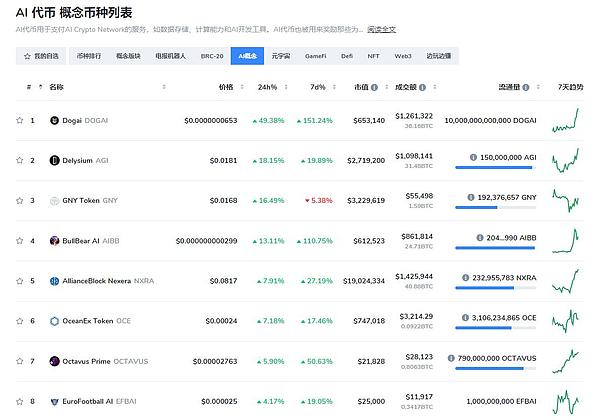Open the BRC-20 category tab
Screen dimensions: 600x420
point(211,57)
